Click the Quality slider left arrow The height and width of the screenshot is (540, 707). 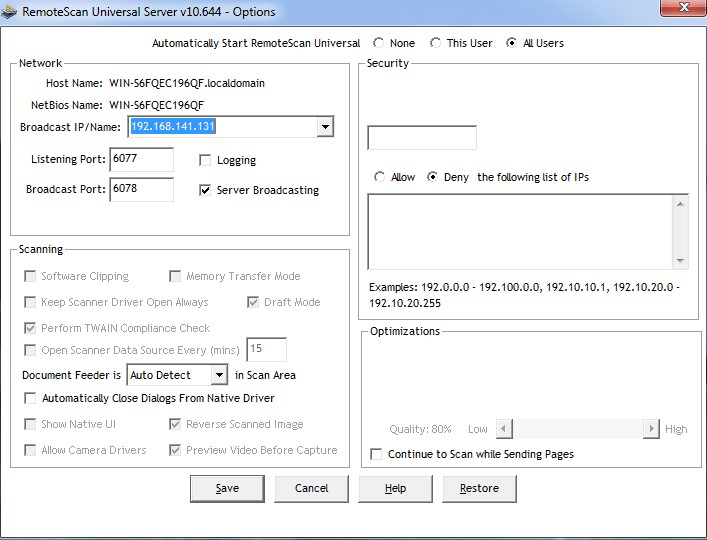pyautogui.click(x=504, y=429)
